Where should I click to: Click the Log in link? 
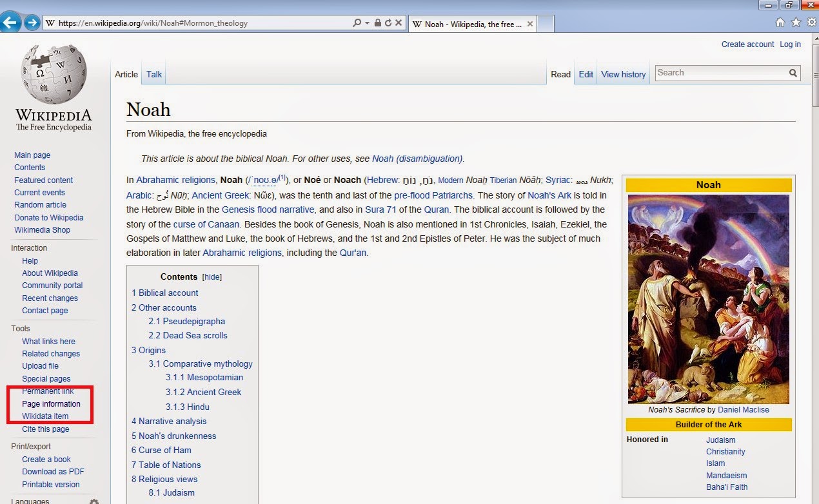click(x=790, y=44)
